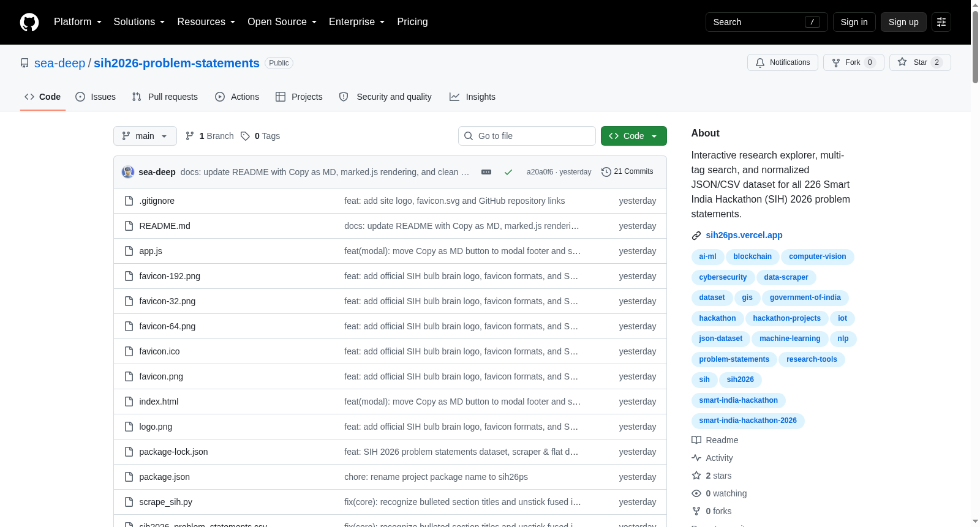Click the Go to file search field

coord(527,136)
